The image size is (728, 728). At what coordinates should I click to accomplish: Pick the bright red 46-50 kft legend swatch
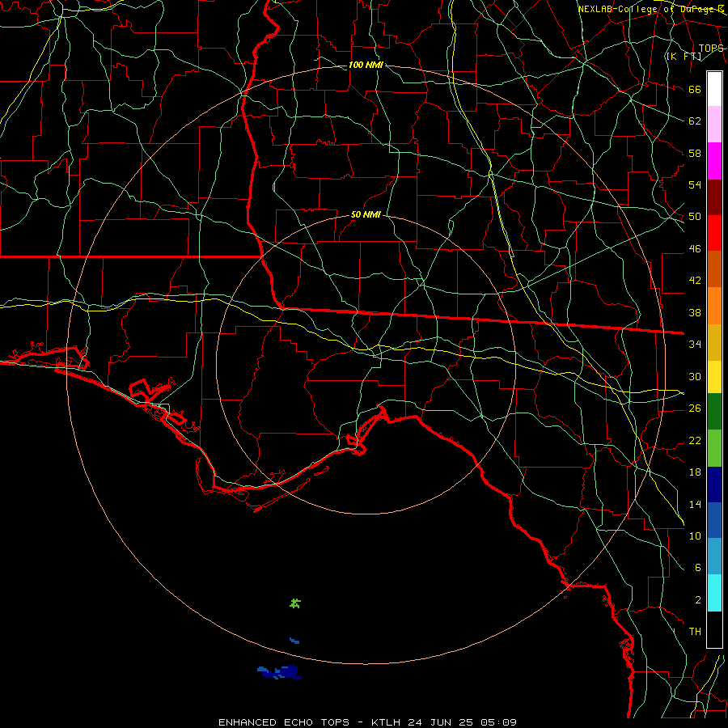714,233
